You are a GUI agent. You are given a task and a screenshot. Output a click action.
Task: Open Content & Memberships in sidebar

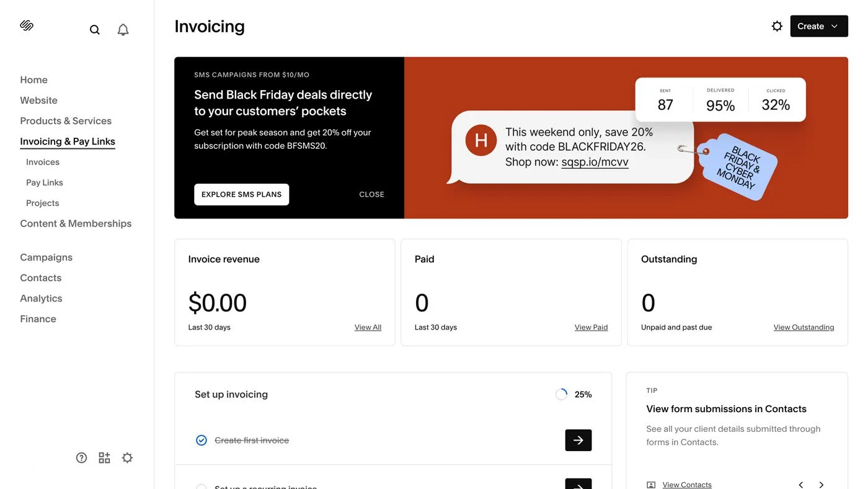click(76, 223)
